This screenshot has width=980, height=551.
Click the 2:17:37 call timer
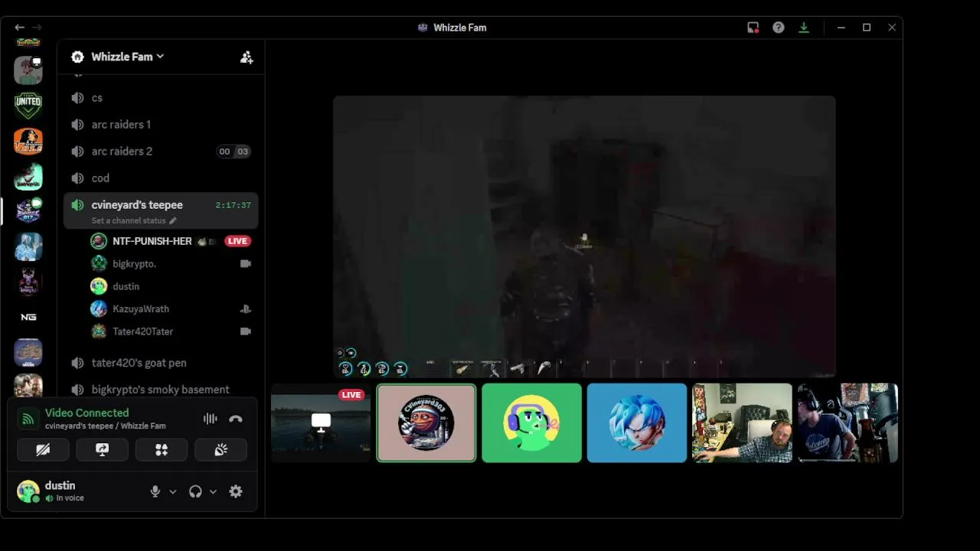click(234, 205)
